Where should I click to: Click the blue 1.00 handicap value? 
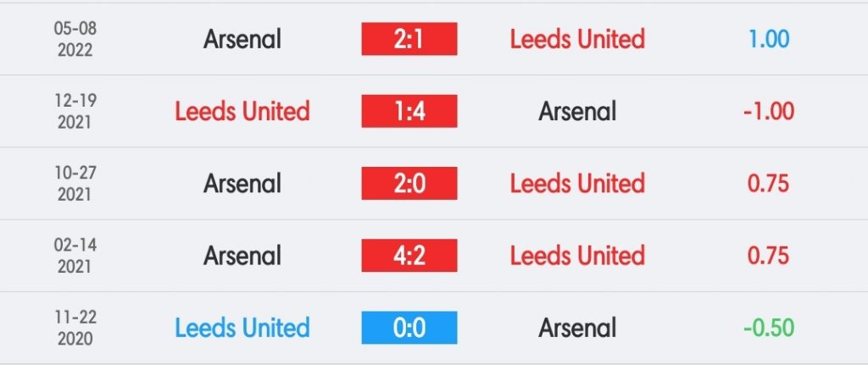pos(769,39)
